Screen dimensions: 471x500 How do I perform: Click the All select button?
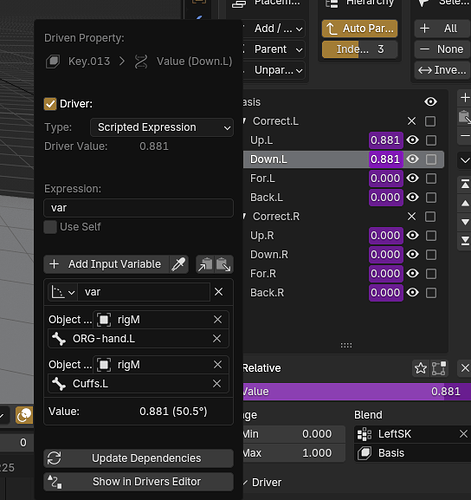(442, 29)
